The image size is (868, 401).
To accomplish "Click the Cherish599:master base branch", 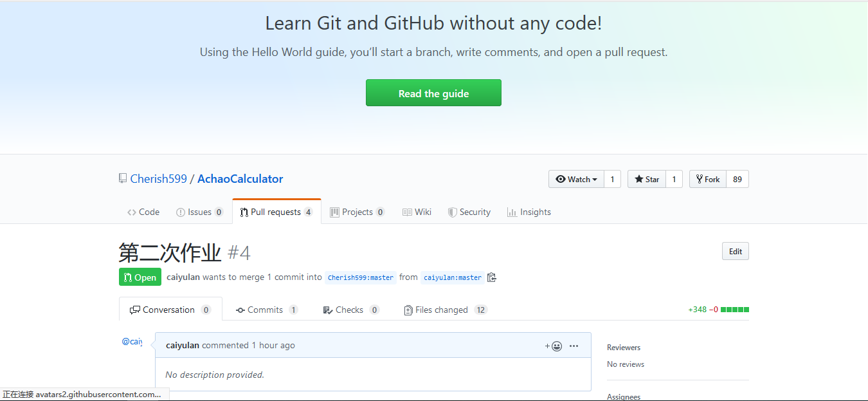I will tap(361, 277).
